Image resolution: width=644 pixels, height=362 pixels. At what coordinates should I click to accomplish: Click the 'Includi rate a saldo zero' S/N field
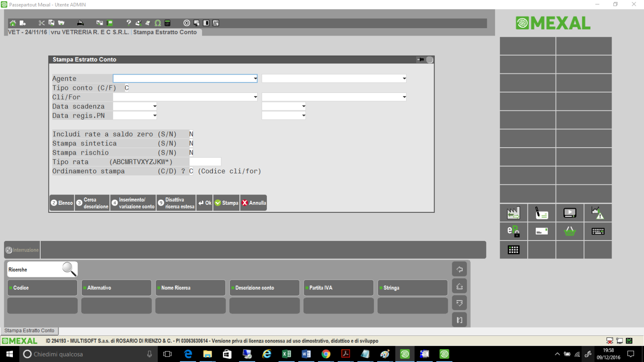191,134
